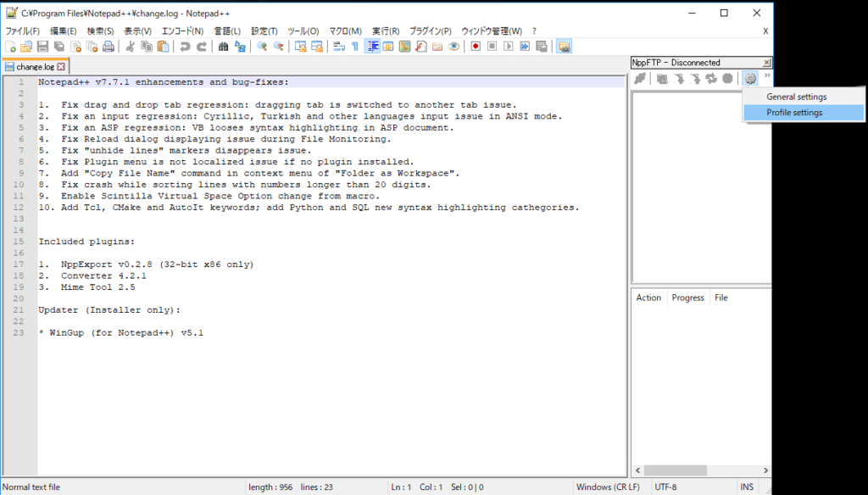Viewport: 868px width, 495px height.
Task: Save the file with the single floppy disk icon
Action: pyautogui.click(x=42, y=47)
